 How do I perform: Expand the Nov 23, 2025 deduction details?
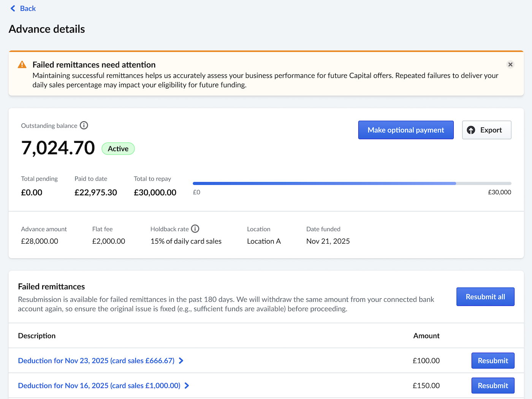coord(96,361)
